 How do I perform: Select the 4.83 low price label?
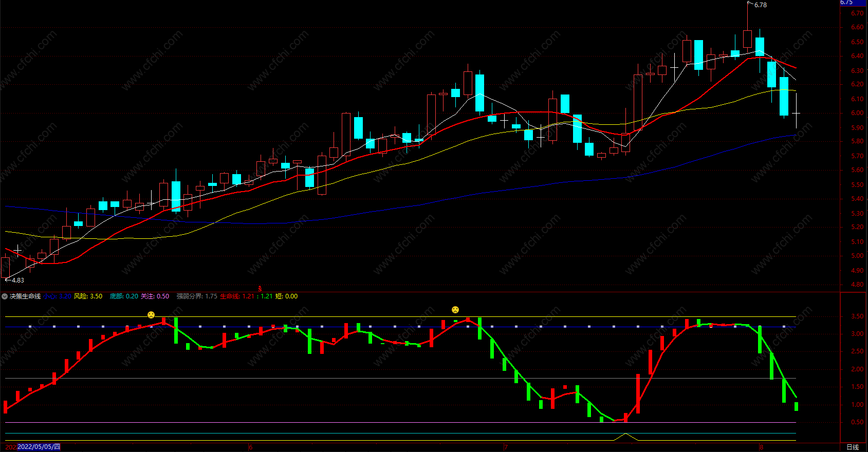17,280
